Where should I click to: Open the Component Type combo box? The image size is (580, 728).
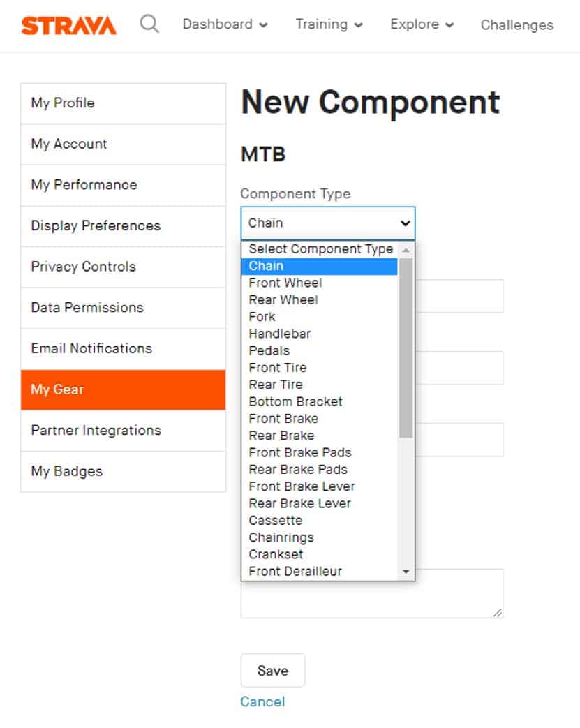328,223
